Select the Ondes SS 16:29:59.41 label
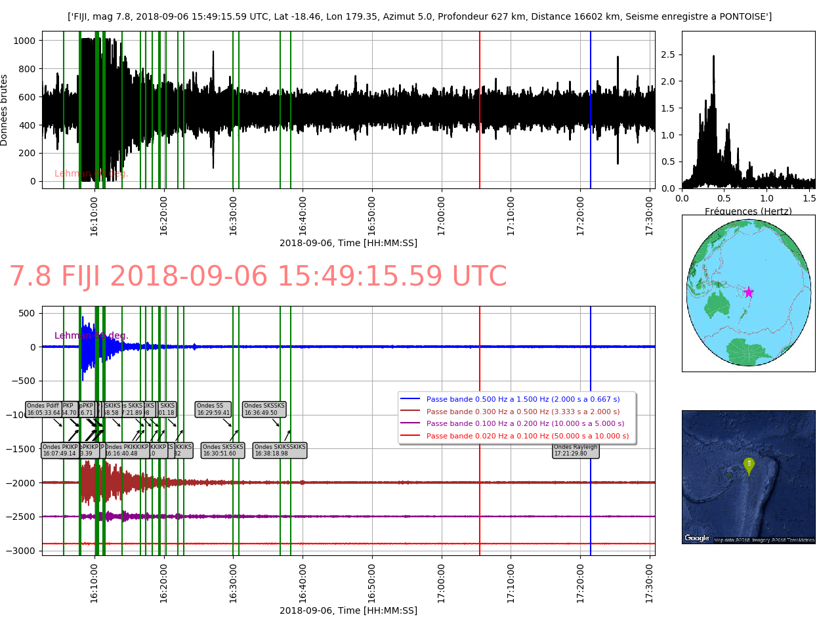 pos(213,410)
